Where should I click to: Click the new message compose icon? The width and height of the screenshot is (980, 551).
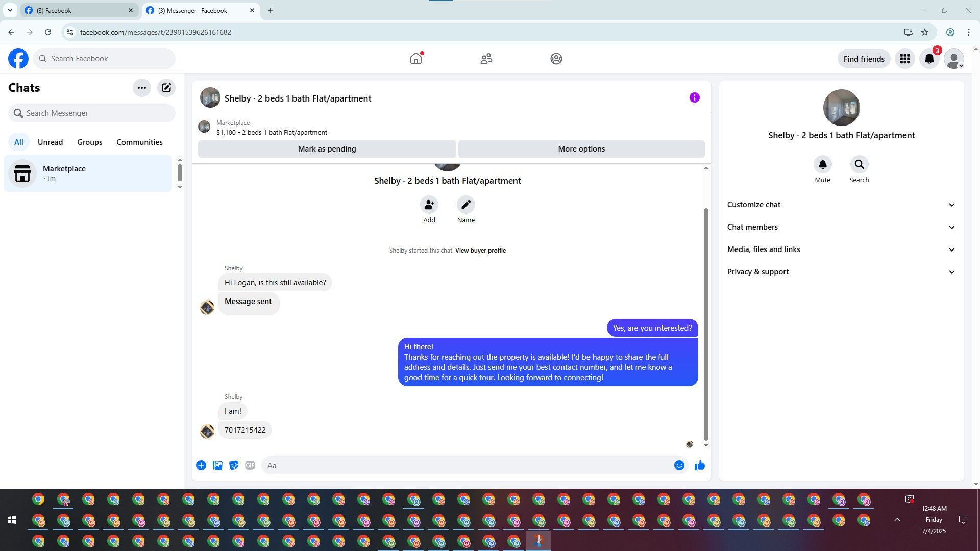166,88
